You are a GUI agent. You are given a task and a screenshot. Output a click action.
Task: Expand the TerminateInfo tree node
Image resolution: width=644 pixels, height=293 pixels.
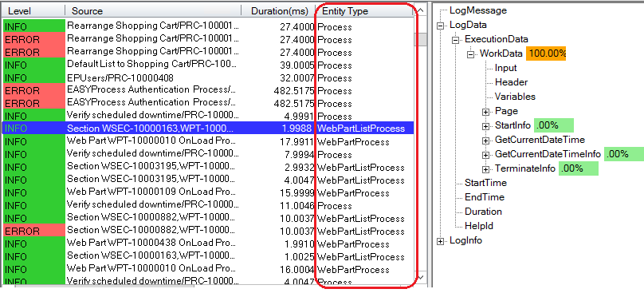(486, 169)
